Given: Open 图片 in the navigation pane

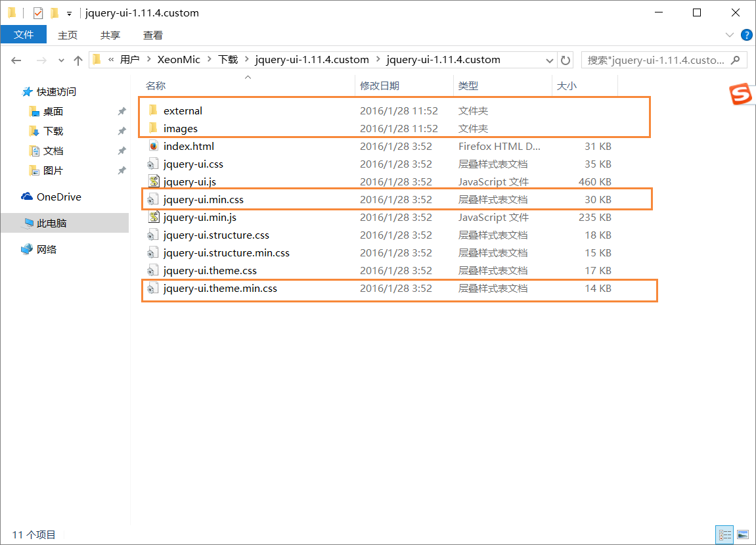Looking at the screenshot, I should click(x=53, y=171).
